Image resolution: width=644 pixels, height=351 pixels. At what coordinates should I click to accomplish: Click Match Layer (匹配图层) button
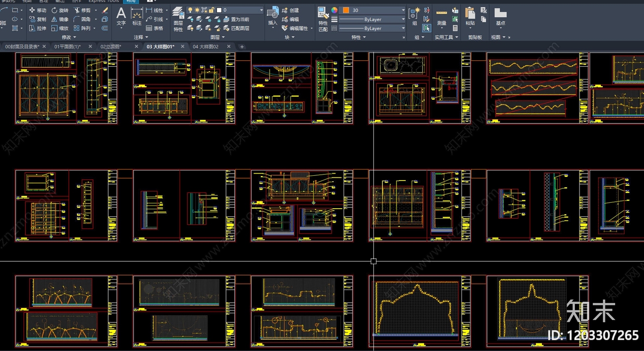pyautogui.click(x=236, y=29)
